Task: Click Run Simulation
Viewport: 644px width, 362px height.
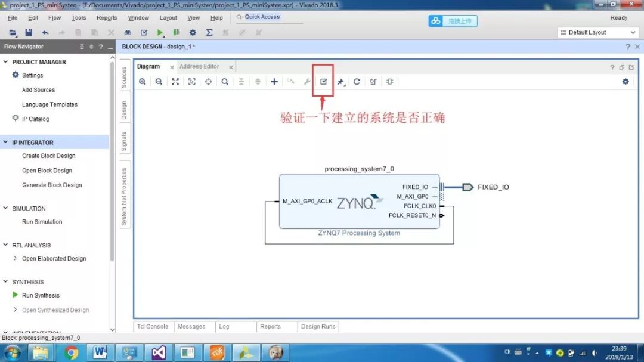Action: (42, 221)
